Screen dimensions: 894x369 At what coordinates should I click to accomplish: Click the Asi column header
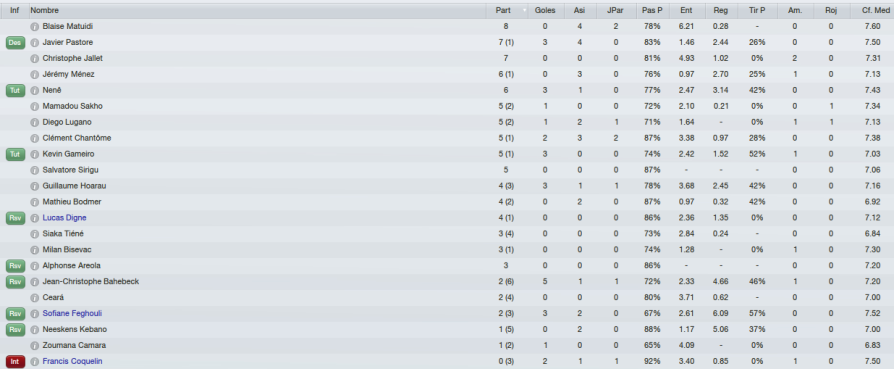pyautogui.click(x=580, y=10)
